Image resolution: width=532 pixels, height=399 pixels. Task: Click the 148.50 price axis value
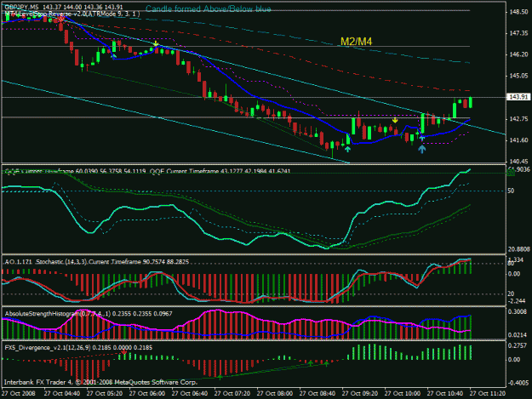[x=518, y=12]
